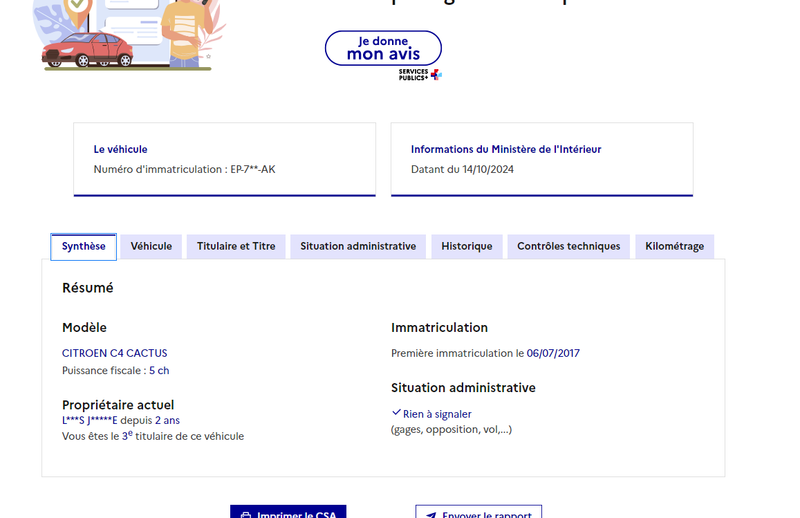Click the Envoyer le rapport button
The image size is (800, 518).
tap(479, 512)
